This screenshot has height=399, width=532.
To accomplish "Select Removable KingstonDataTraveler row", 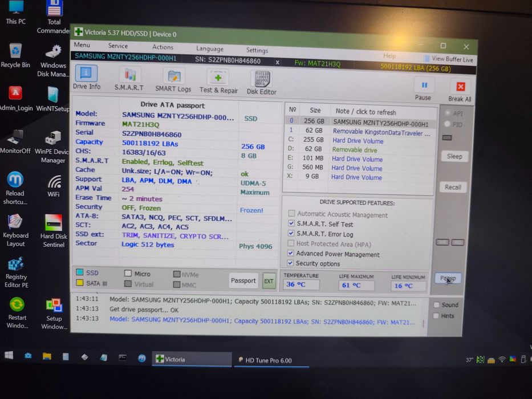I will tap(359, 131).
